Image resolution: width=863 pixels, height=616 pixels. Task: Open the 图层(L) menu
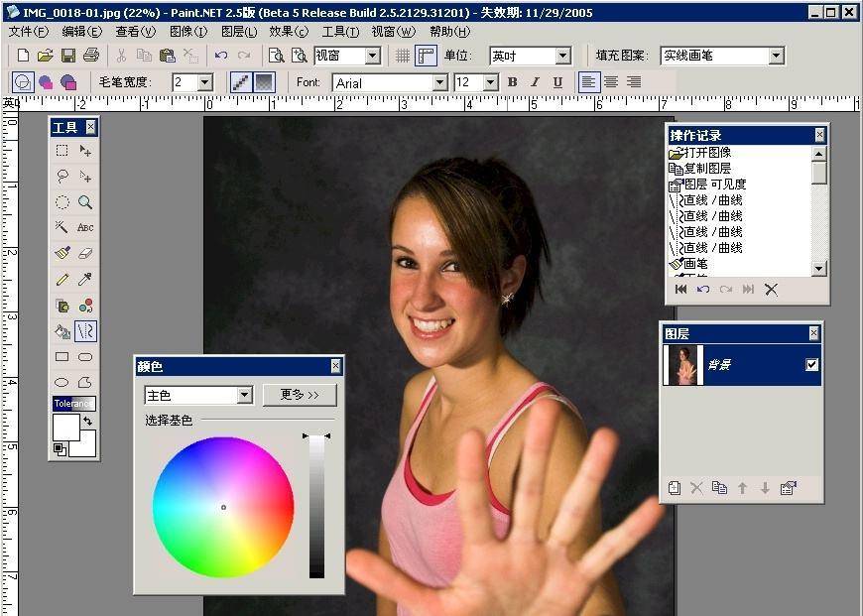tap(239, 32)
